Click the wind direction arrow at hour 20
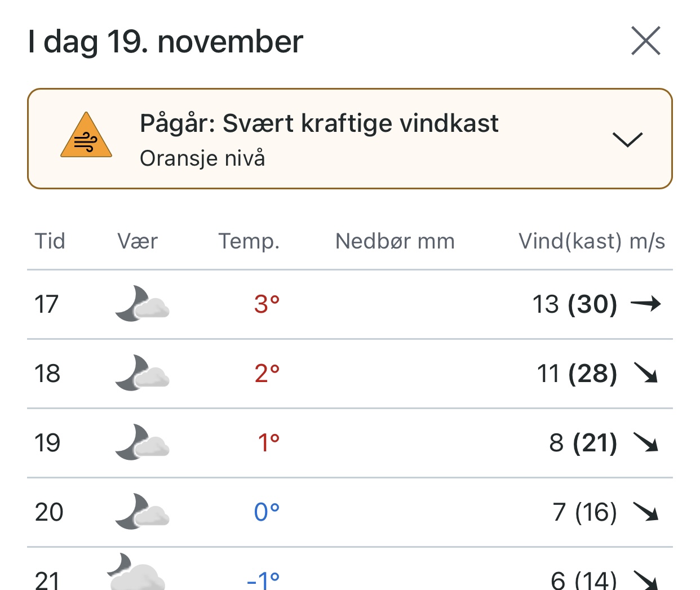 coord(646,512)
